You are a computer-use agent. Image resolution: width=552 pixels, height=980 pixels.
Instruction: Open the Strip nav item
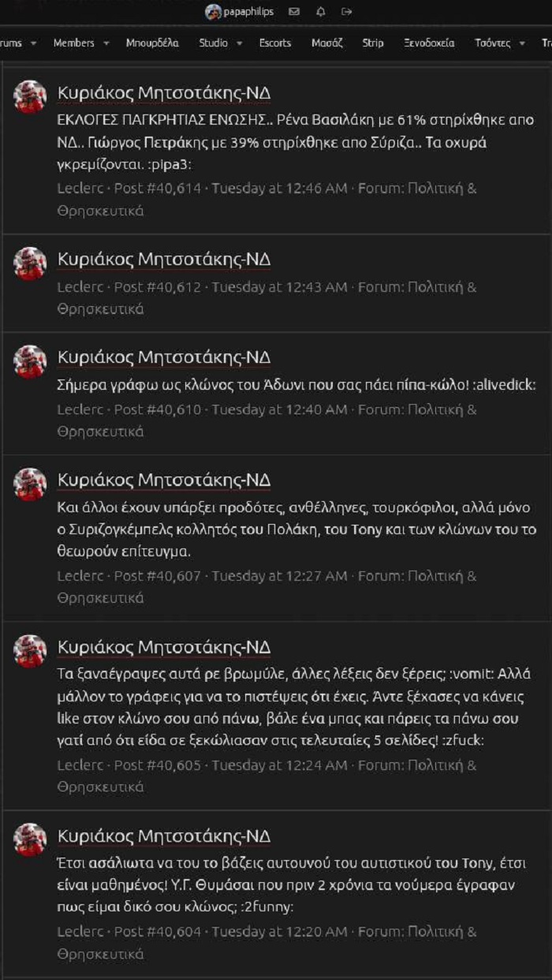click(x=373, y=43)
